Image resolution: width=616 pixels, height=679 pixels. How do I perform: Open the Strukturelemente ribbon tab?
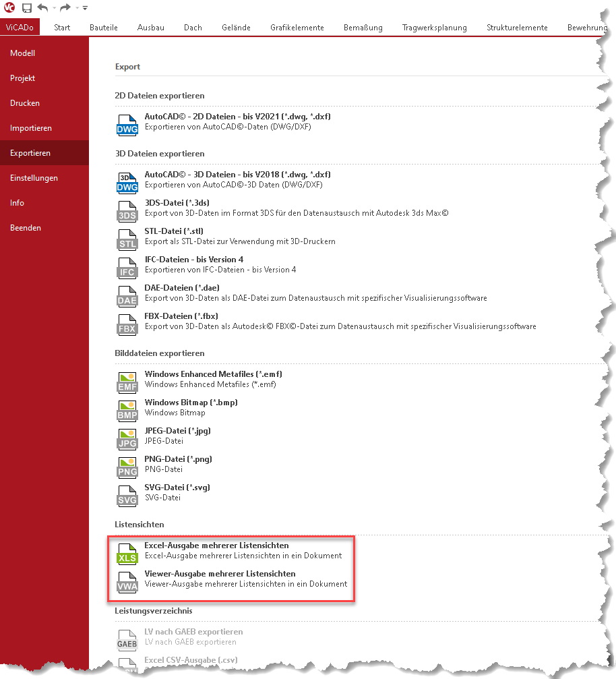coord(517,27)
